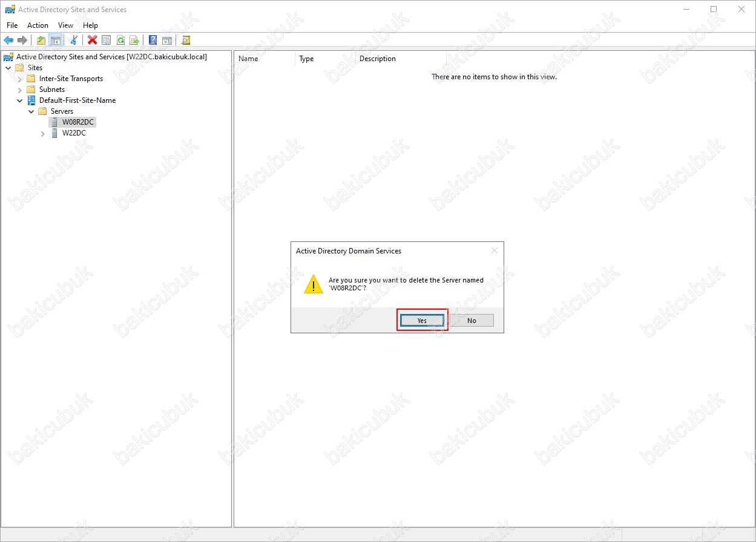Click the Forward arrow in the toolbar
The height and width of the screenshot is (542, 756).
(22, 41)
